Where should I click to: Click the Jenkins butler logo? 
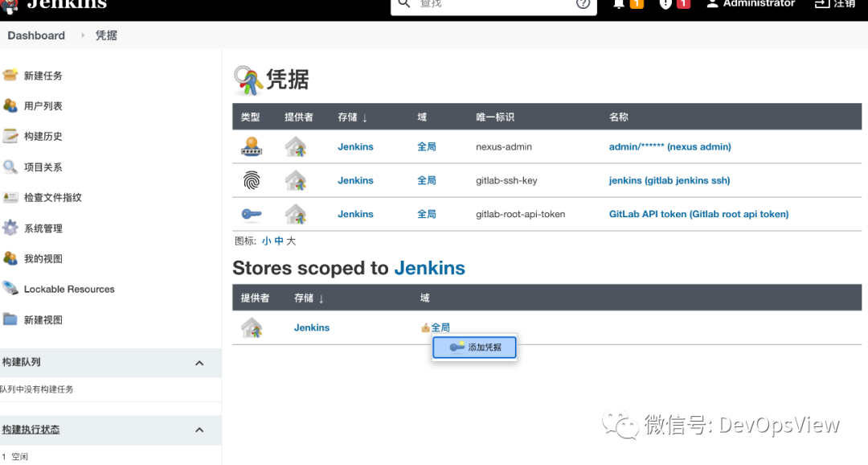point(10,5)
